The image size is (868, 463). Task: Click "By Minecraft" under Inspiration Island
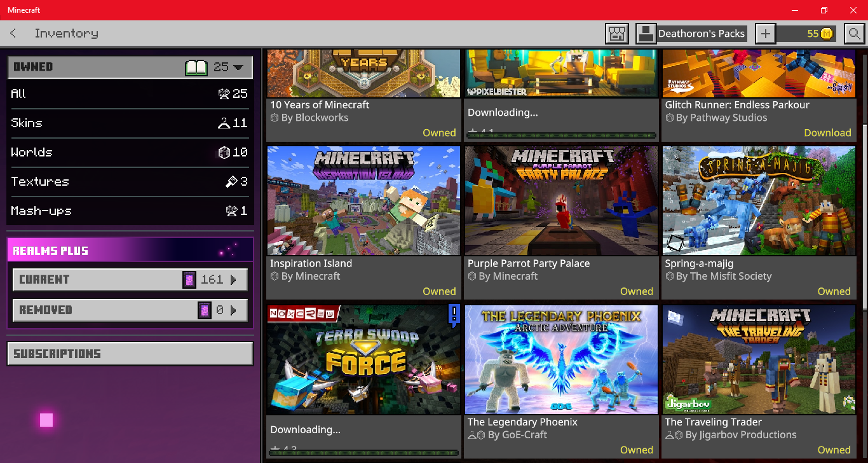306,276
